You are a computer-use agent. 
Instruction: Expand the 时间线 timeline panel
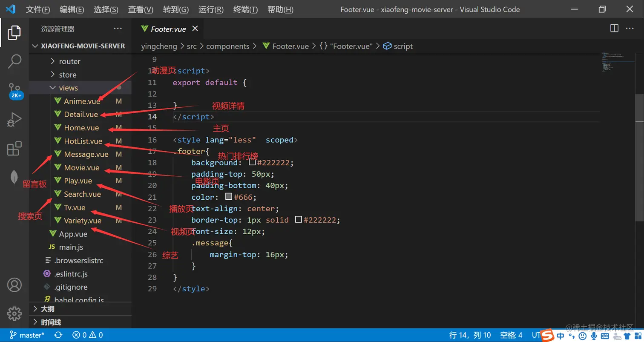click(x=80, y=322)
